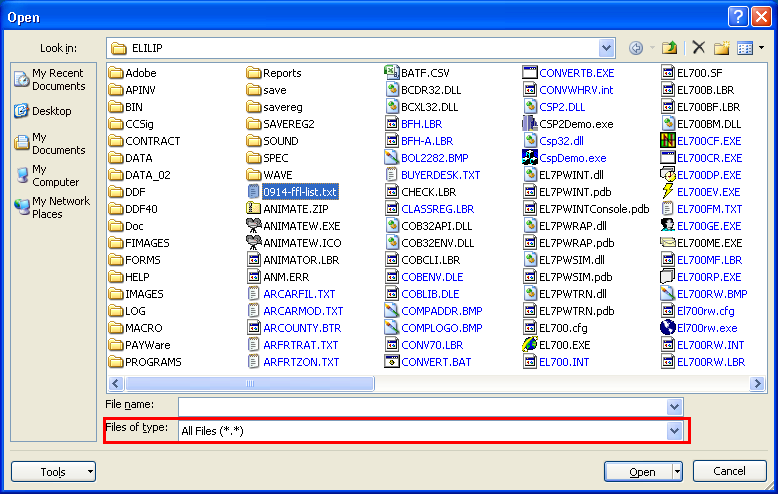Select the EL700GE.EXE file icon
Viewport: 778px width, 494px height.
667,225
